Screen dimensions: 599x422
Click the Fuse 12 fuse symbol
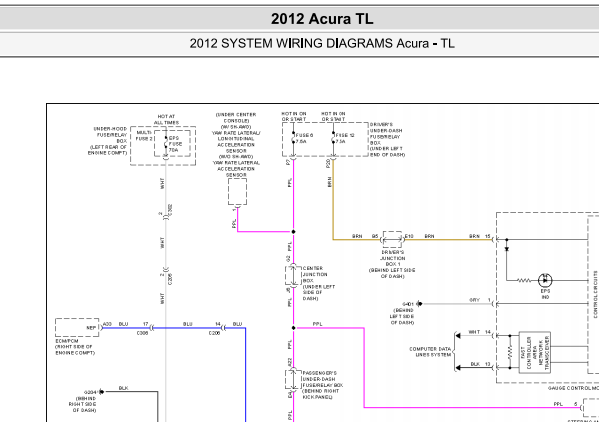point(333,137)
